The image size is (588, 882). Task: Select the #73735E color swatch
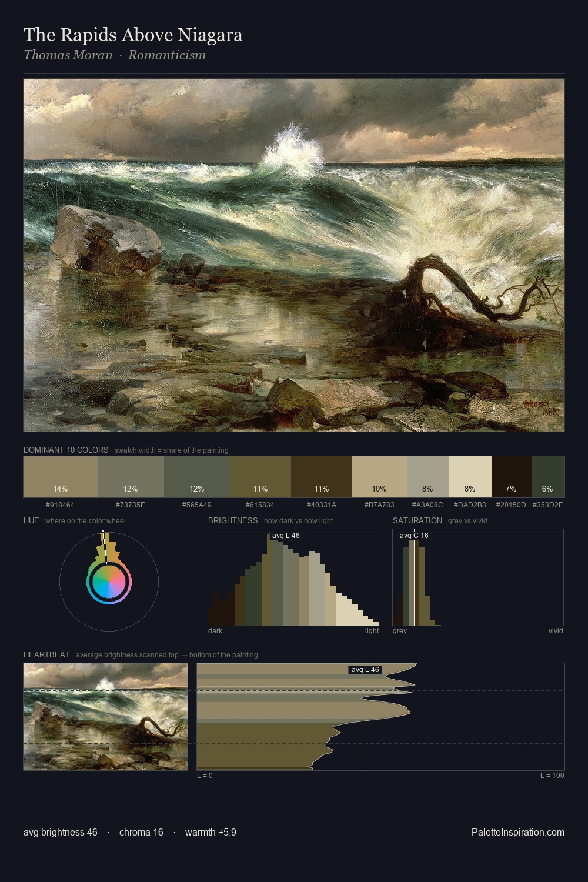[131, 477]
